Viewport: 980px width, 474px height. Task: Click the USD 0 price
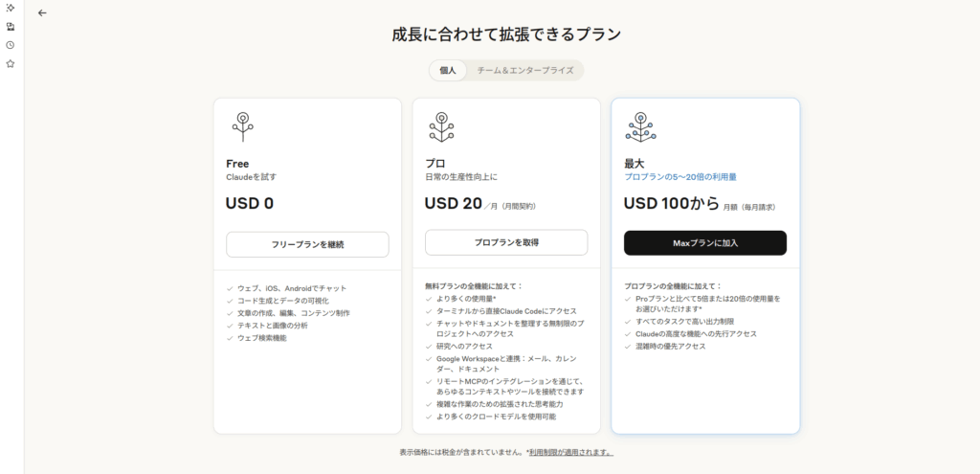coord(250,204)
